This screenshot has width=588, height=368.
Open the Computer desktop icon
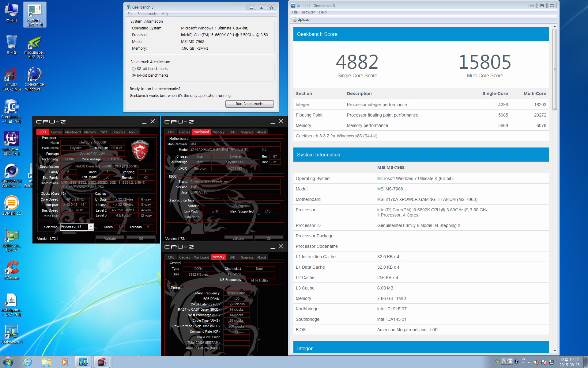point(11,13)
